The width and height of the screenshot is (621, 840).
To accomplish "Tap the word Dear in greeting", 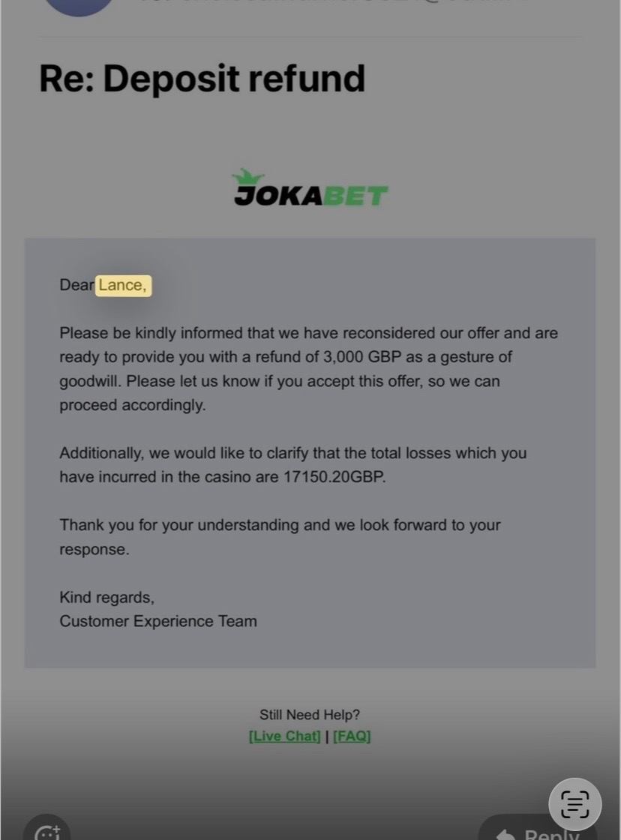I will pos(76,285).
